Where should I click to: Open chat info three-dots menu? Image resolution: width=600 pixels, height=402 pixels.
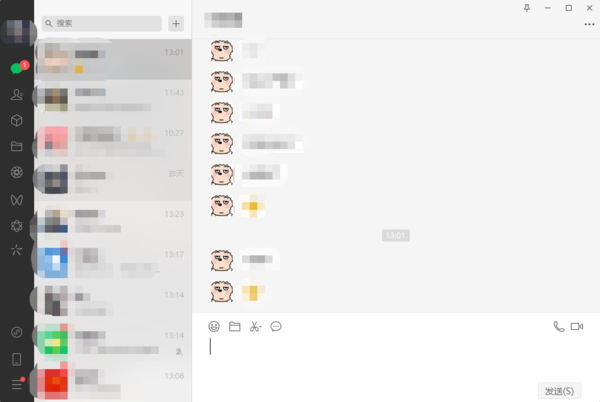tap(589, 24)
